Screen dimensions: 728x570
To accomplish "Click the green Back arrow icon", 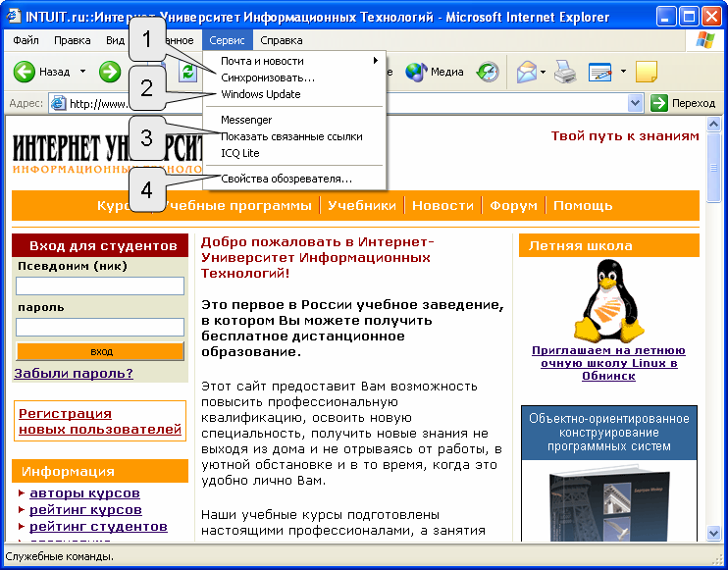I will [25, 72].
